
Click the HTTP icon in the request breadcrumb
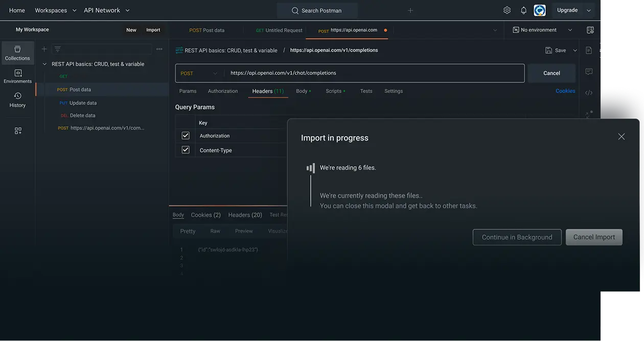point(179,51)
